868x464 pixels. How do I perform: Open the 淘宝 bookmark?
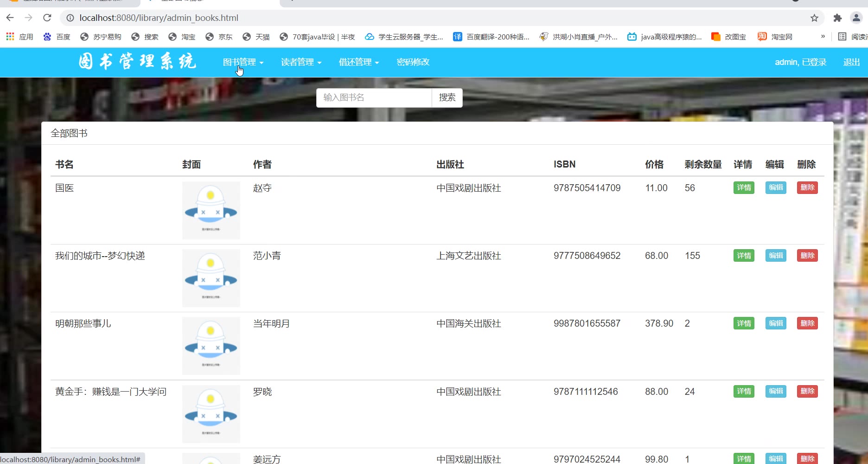pos(182,37)
